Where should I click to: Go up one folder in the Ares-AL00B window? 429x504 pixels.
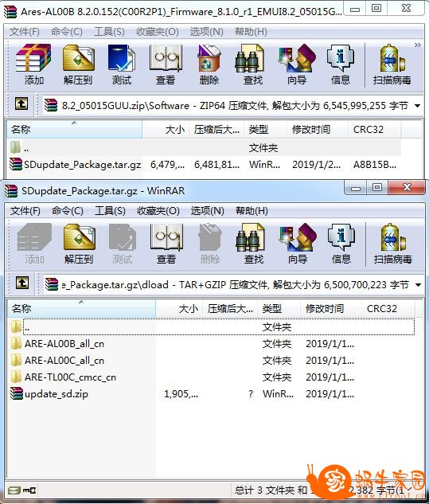(x=21, y=104)
